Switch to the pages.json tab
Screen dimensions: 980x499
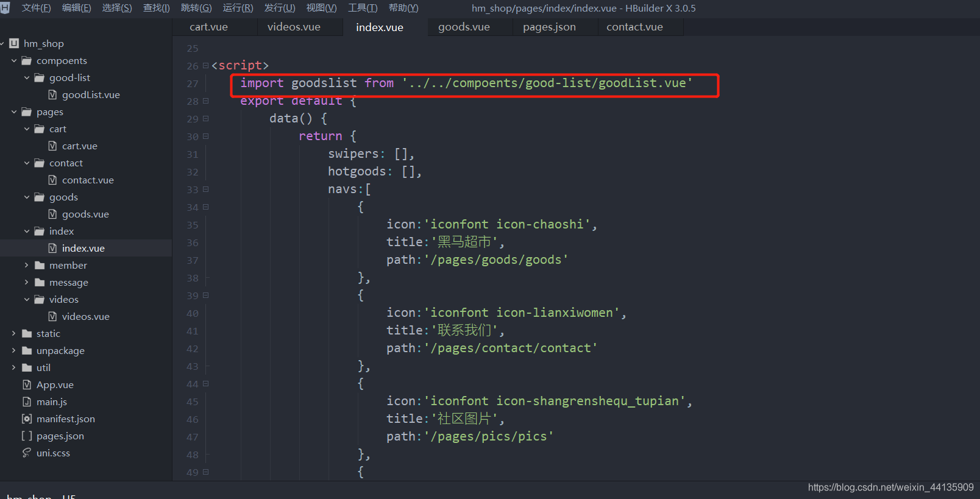(x=549, y=27)
